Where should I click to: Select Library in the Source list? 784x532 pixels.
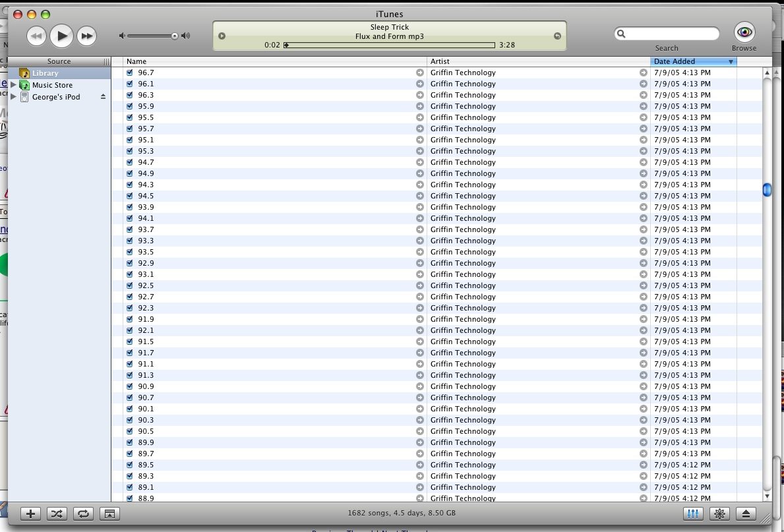(59, 73)
